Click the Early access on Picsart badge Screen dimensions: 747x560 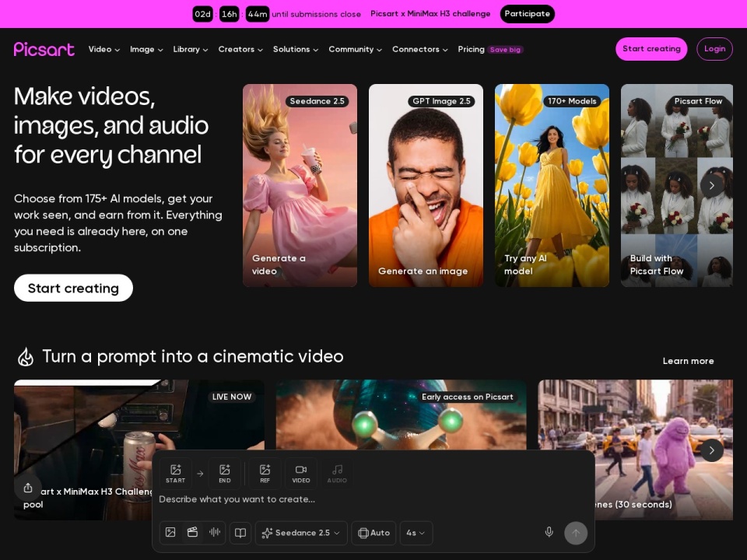(x=468, y=397)
